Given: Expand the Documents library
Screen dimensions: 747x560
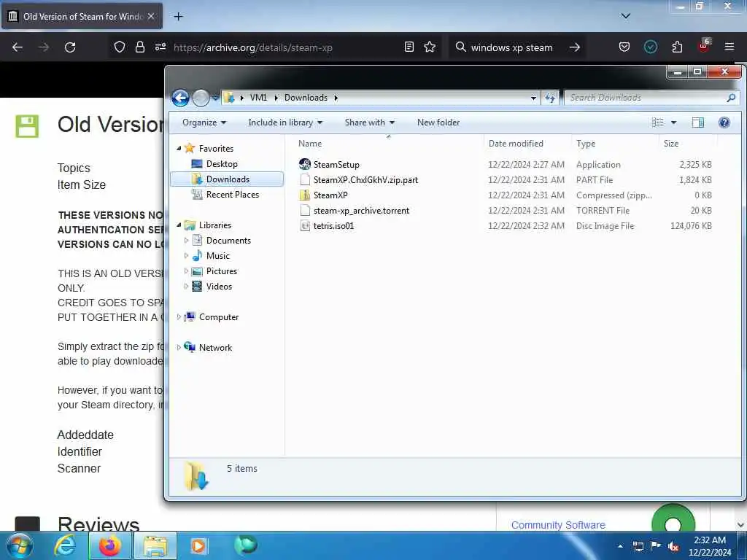Looking at the screenshot, I should (x=186, y=241).
